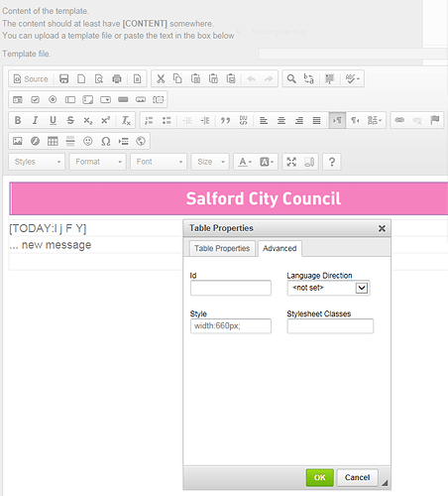
Task: Click Paste as plain text icon
Action: 213,78
